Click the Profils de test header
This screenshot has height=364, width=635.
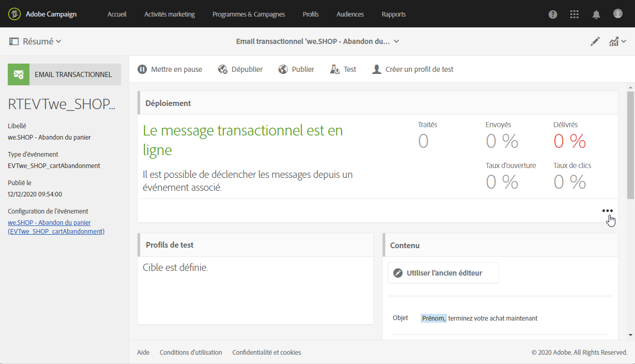click(x=255, y=245)
